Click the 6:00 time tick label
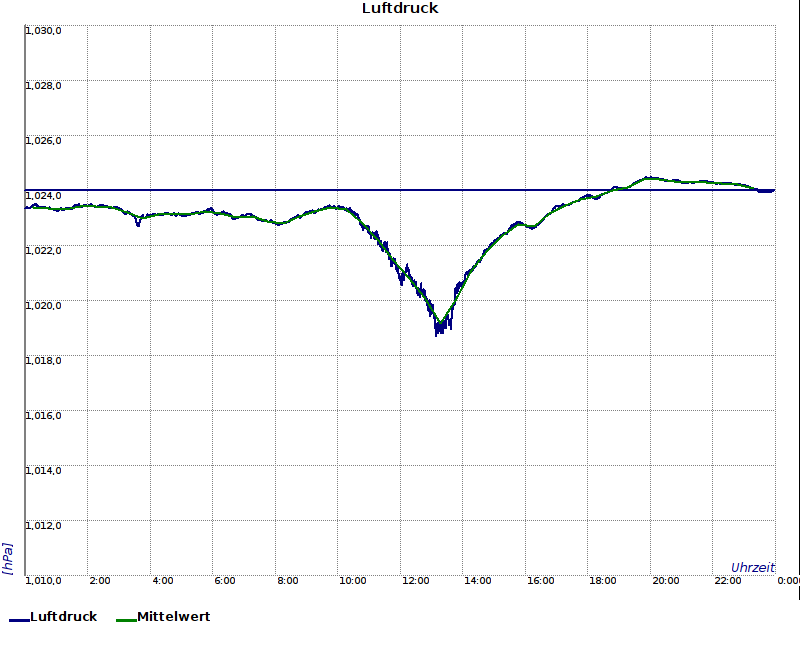Image resolution: width=800 pixels, height=650 pixels. click(224, 581)
